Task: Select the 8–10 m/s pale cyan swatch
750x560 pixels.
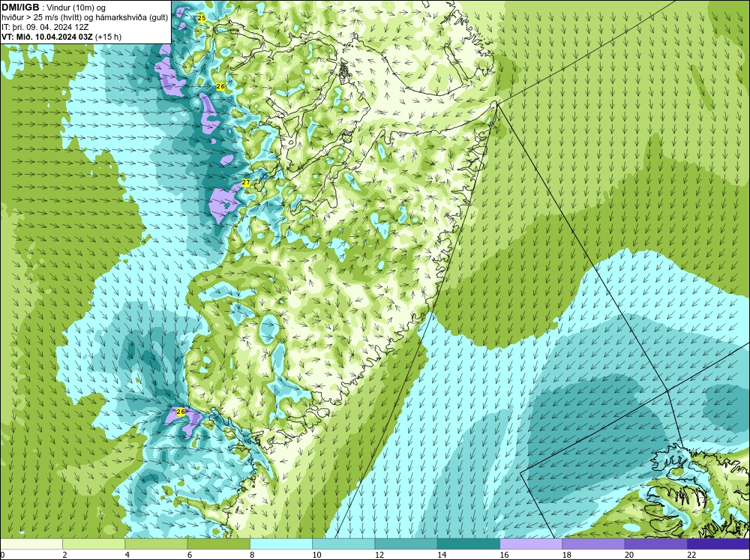Action: pyautogui.click(x=281, y=544)
